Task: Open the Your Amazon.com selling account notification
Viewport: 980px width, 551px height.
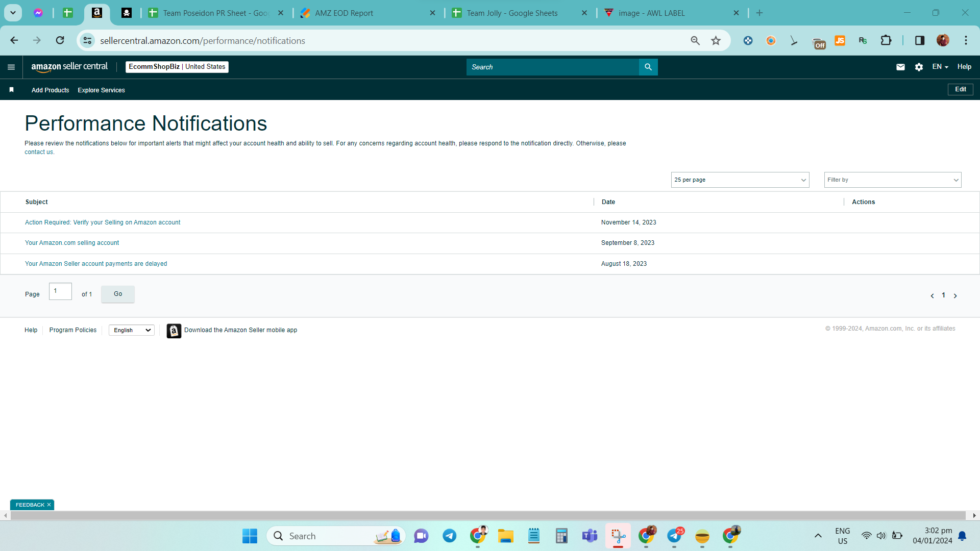Action: tap(72, 243)
